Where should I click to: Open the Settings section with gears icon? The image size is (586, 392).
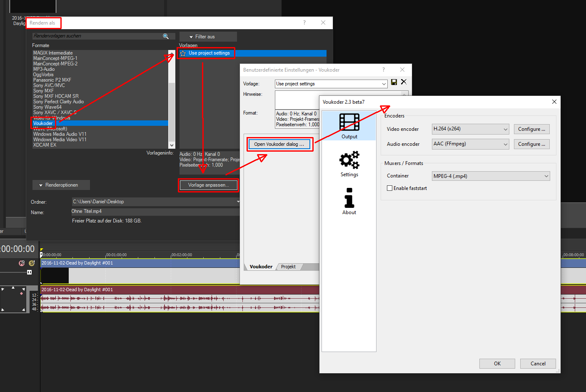pos(349,164)
